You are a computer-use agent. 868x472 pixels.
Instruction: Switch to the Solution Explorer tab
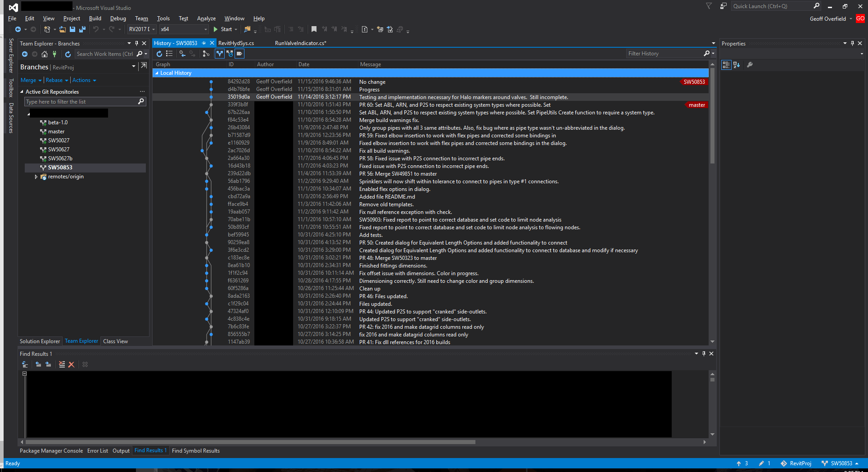pos(40,341)
